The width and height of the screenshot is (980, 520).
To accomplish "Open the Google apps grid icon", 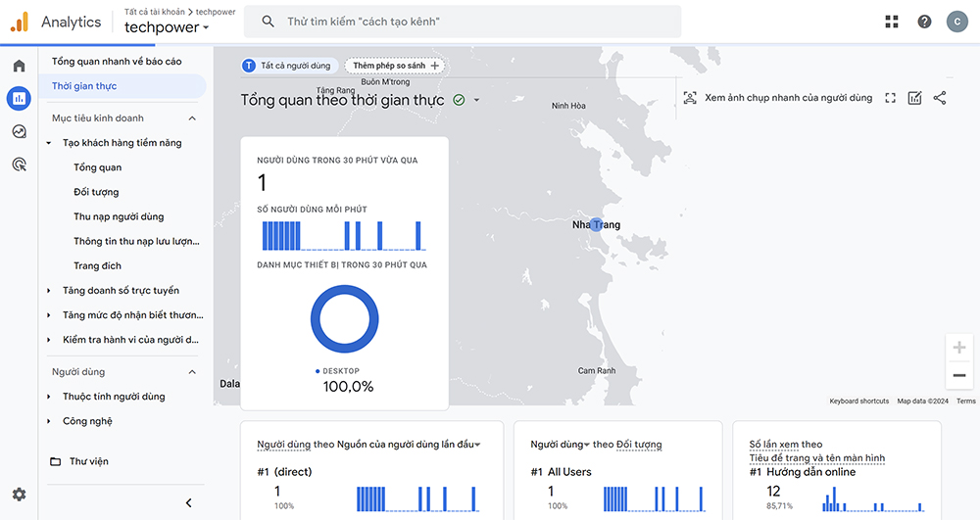I will point(891,22).
